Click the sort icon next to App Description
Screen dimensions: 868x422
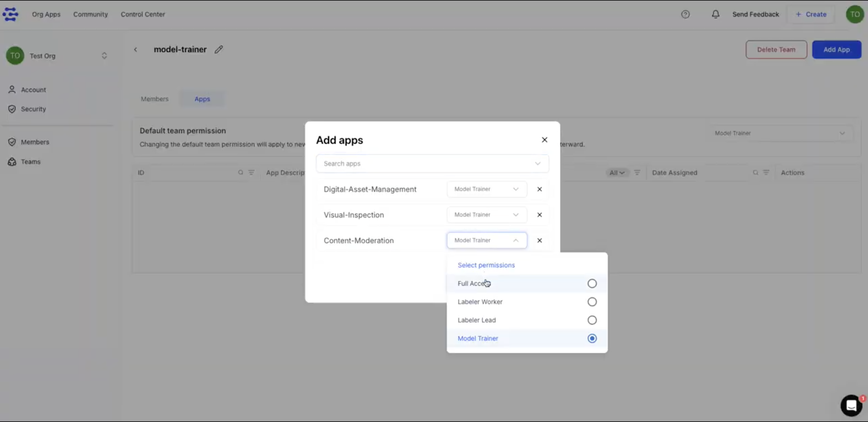251,172
